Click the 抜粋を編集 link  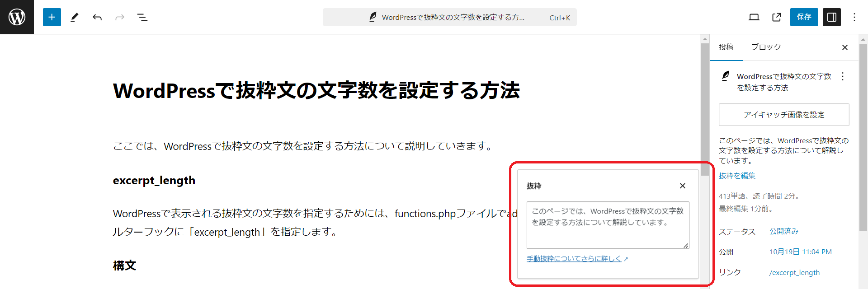[x=737, y=176]
